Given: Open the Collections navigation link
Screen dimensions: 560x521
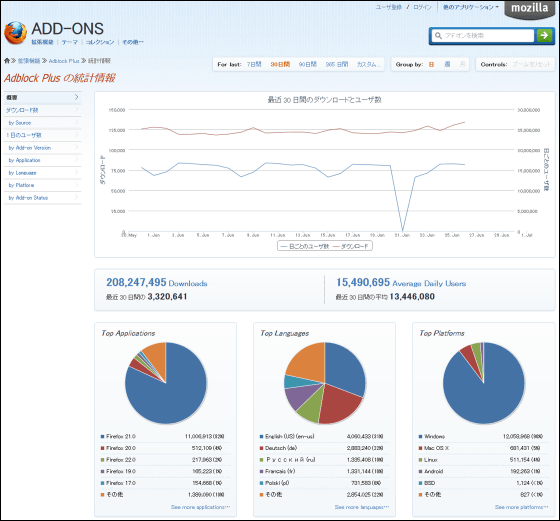Looking at the screenshot, I should [100, 42].
